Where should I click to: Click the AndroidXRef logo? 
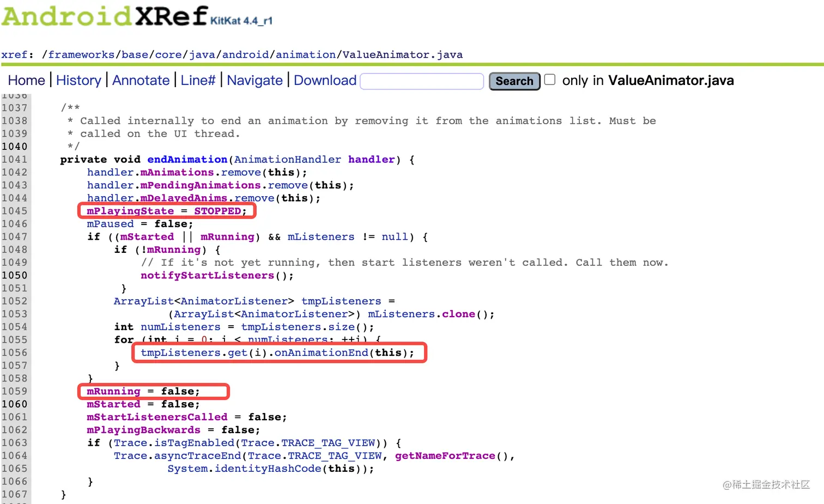pos(105,15)
